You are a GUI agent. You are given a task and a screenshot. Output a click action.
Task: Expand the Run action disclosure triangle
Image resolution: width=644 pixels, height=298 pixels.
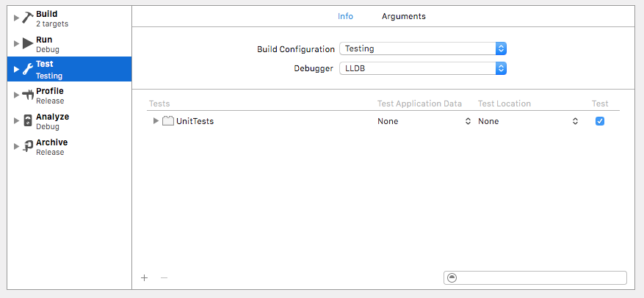coord(16,43)
